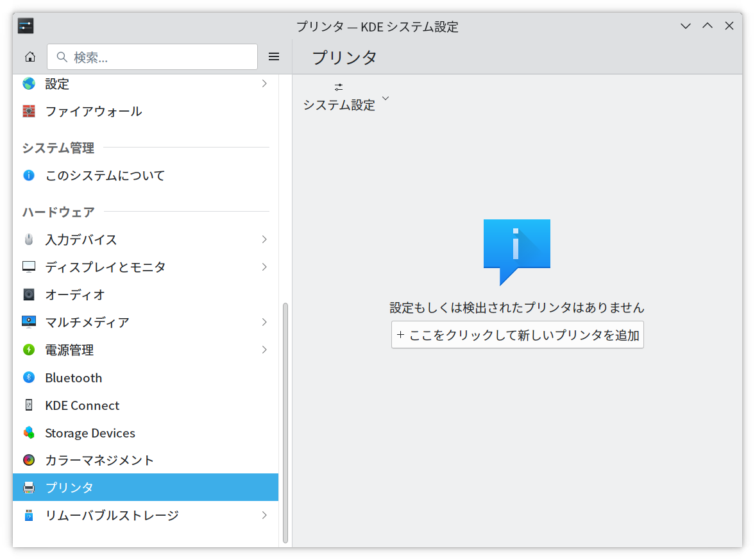The height and width of the screenshot is (560, 755).
Task: Click the sliders icon above システム設定
Action: click(x=339, y=87)
